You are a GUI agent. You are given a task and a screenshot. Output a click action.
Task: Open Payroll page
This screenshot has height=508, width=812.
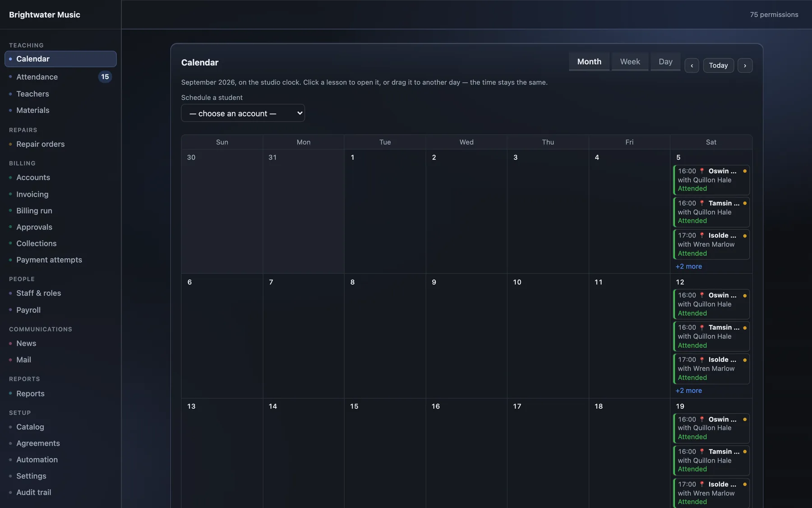click(60, 310)
